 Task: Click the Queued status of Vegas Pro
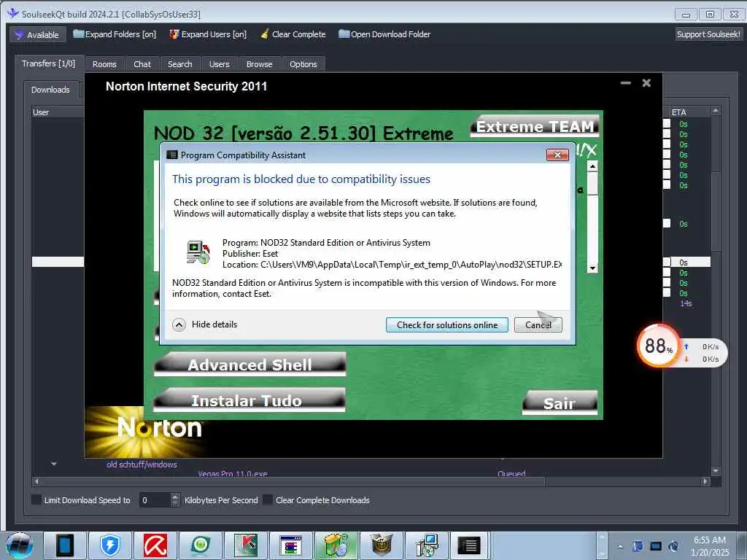pos(511,473)
